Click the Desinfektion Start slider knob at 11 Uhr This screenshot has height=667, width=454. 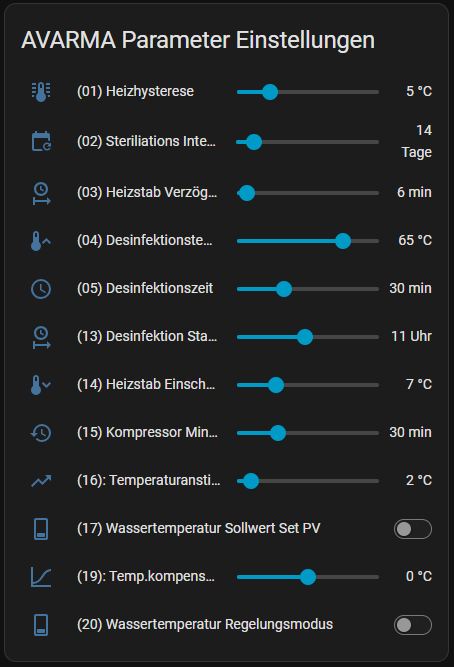[x=305, y=337]
